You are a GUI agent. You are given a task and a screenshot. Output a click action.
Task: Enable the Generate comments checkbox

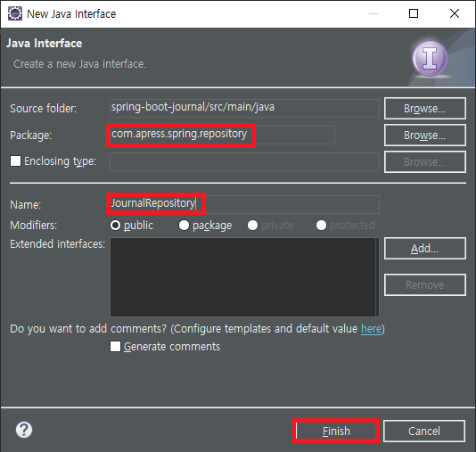click(x=115, y=347)
